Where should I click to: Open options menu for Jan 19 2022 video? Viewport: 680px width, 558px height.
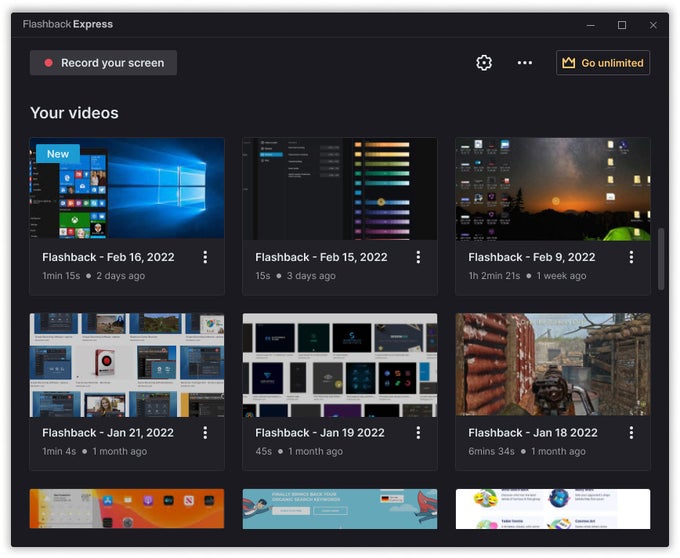[418, 433]
